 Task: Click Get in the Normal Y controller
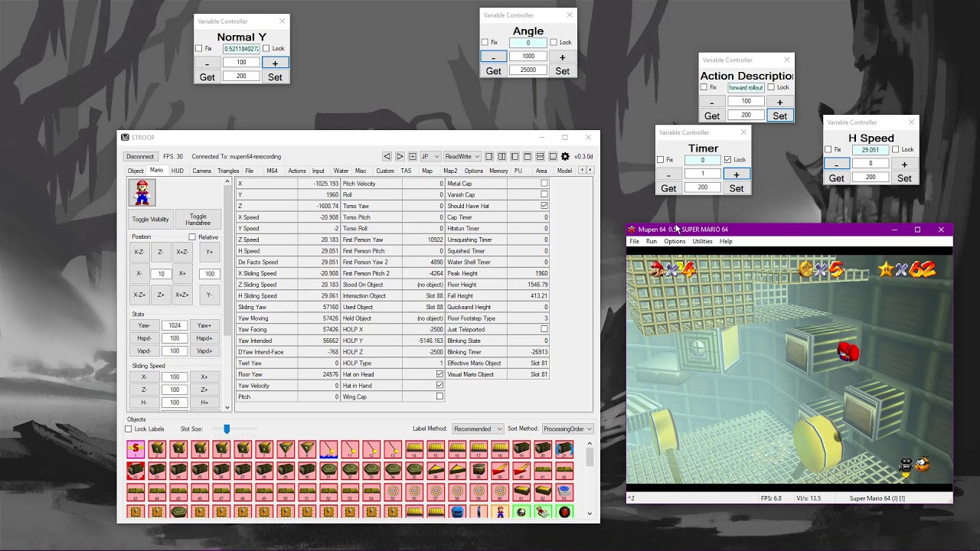[207, 77]
